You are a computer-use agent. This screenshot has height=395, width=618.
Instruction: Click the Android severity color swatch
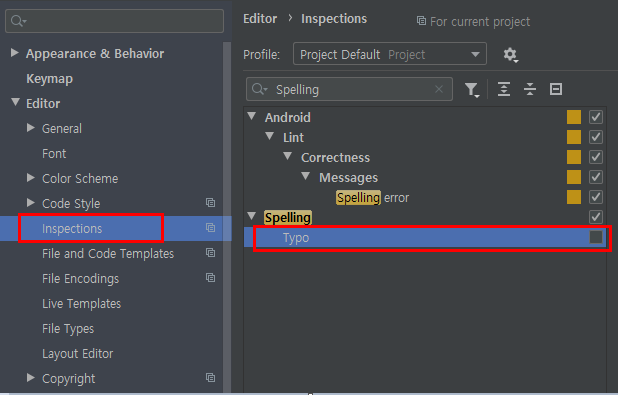tap(574, 117)
